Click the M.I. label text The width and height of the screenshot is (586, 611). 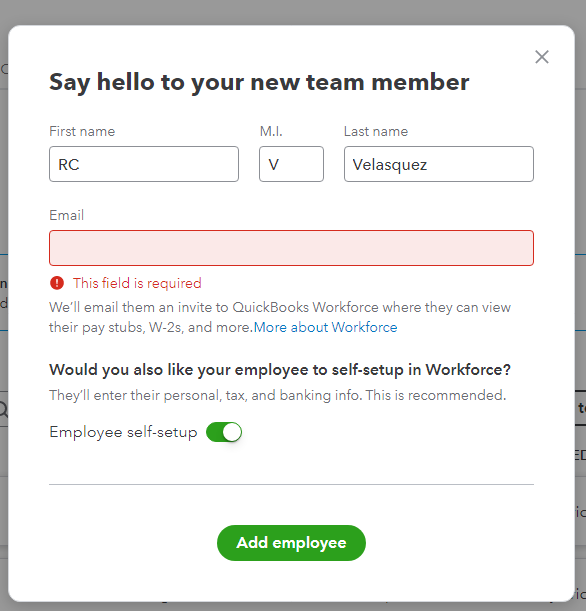point(271,131)
